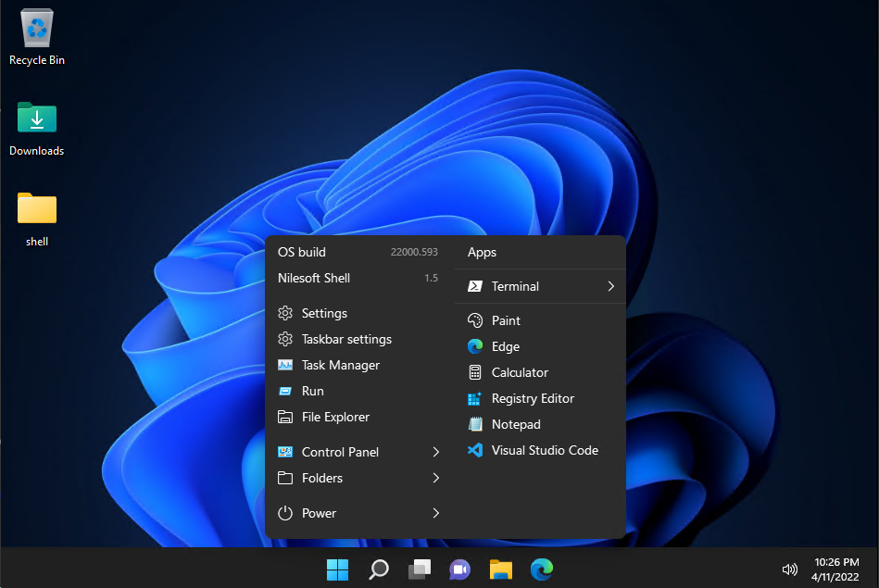879x588 pixels.
Task: Open File Explorer from context menu
Action: [335, 417]
